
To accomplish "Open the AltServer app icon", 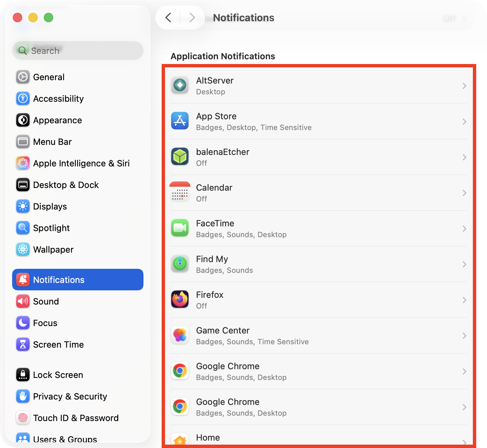I will [180, 86].
